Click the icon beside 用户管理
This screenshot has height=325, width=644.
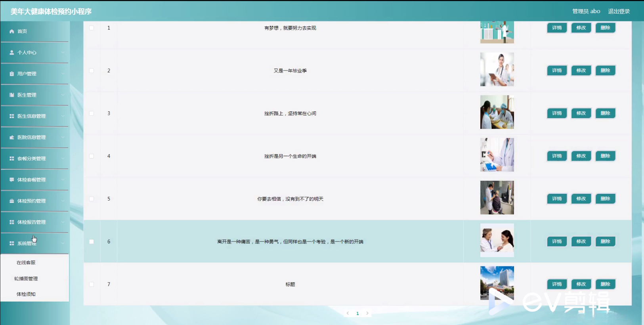tap(12, 74)
